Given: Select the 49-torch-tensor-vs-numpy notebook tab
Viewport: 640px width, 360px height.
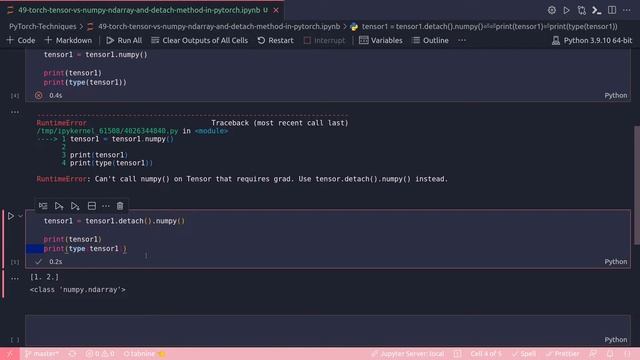Looking at the screenshot, I should pyautogui.click(x=139, y=10).
